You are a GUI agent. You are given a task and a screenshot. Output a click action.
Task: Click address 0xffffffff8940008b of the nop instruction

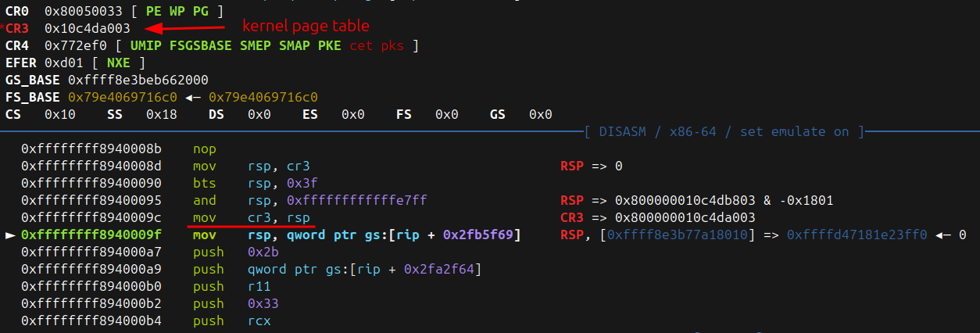point(91,149)
